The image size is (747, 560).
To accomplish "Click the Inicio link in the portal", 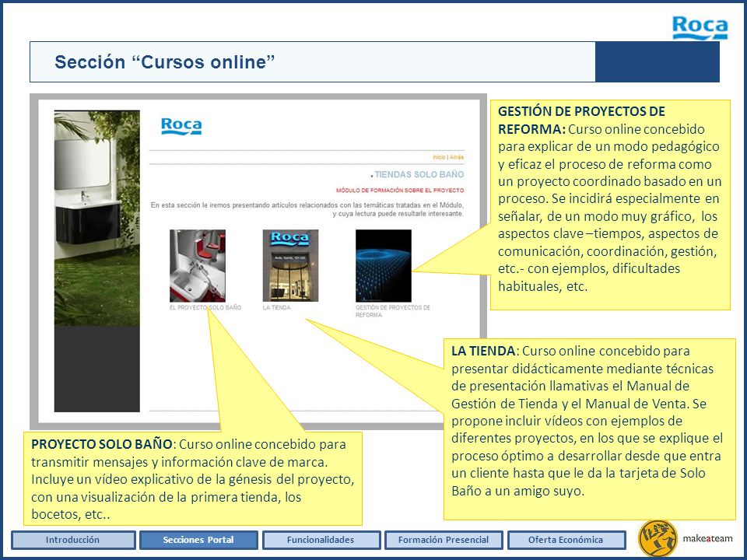I will pos(439,157).
